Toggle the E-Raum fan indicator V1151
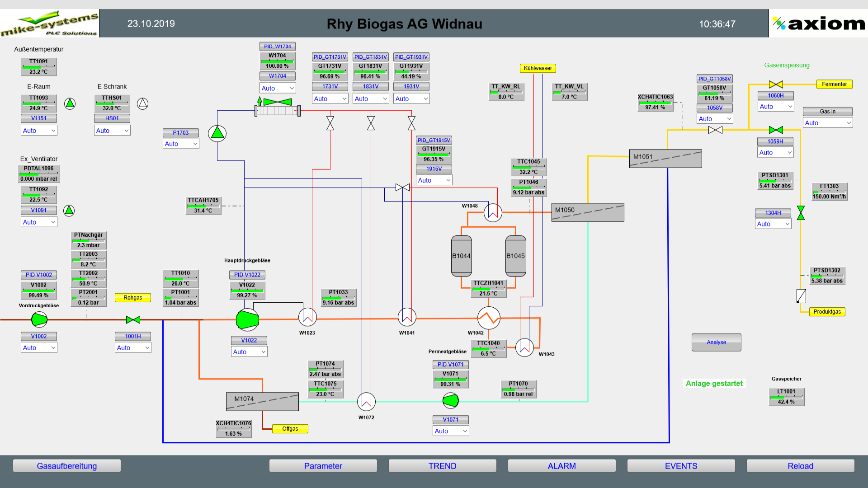This screenshot has height=488, width=868. point(70,103)
